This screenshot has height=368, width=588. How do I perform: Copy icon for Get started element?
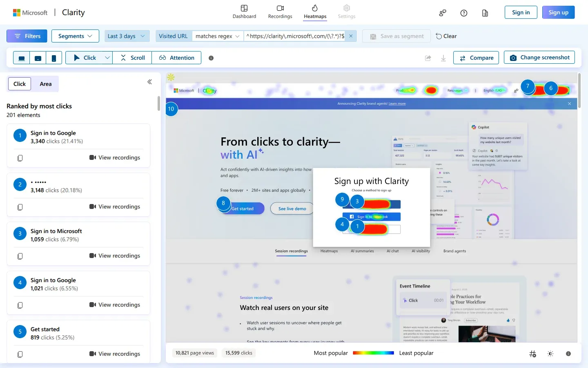point(20,354)
